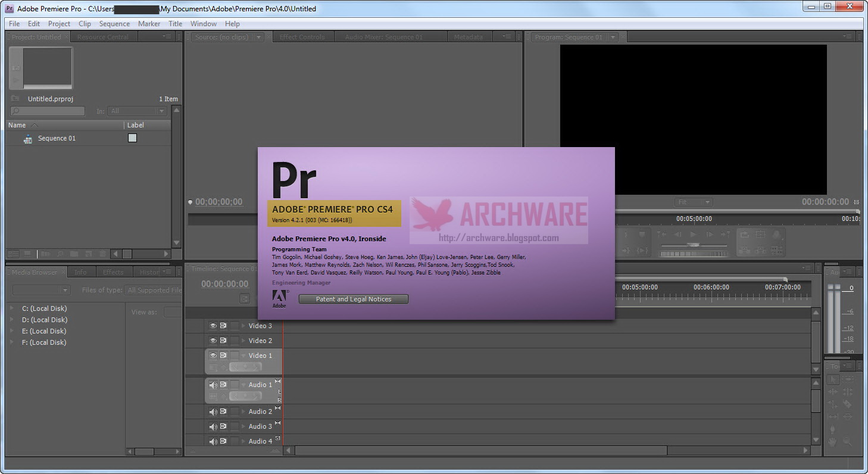Viewport: 868px width, 474px height.
Task: Click the New Bin folder icon
Action: pos(74,254)
